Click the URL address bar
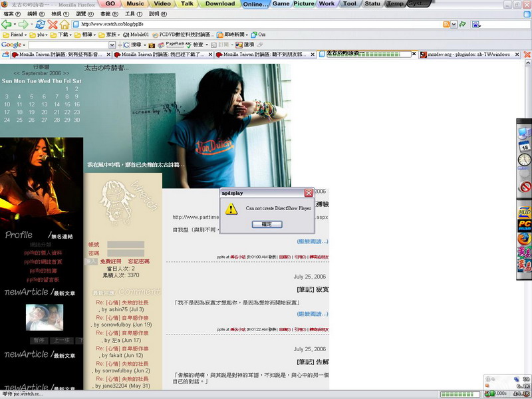Screen dimensions: 532x399 258,24
